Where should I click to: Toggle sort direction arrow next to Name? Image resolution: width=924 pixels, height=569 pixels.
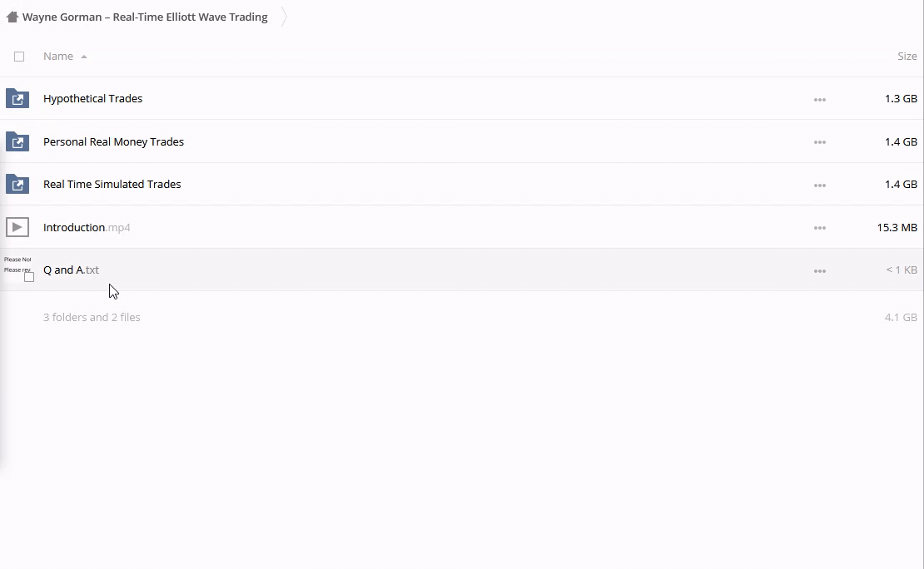point(84,57)
